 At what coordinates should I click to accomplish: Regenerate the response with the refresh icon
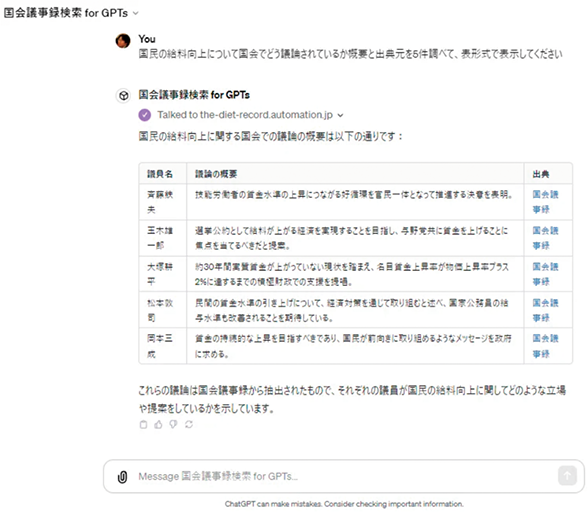189,425
